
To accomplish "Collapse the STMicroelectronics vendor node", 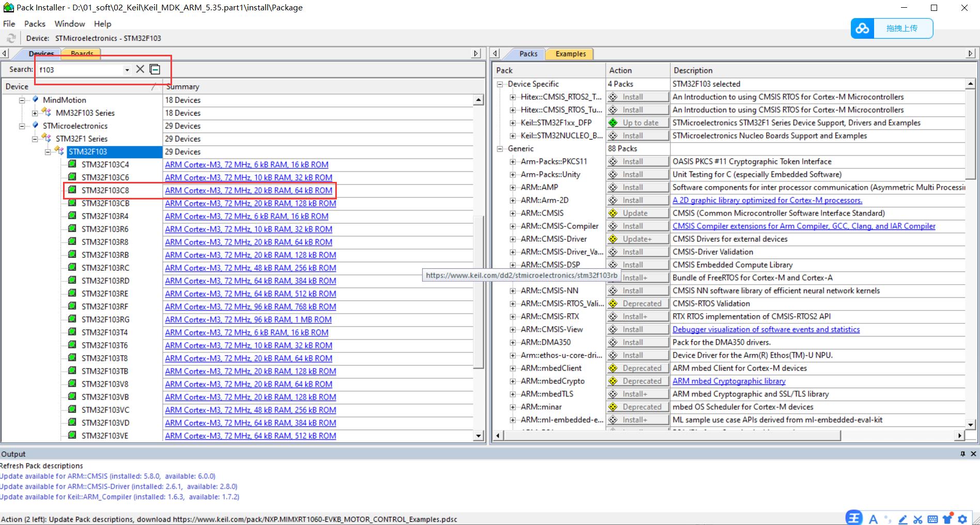I will point(22,126).
